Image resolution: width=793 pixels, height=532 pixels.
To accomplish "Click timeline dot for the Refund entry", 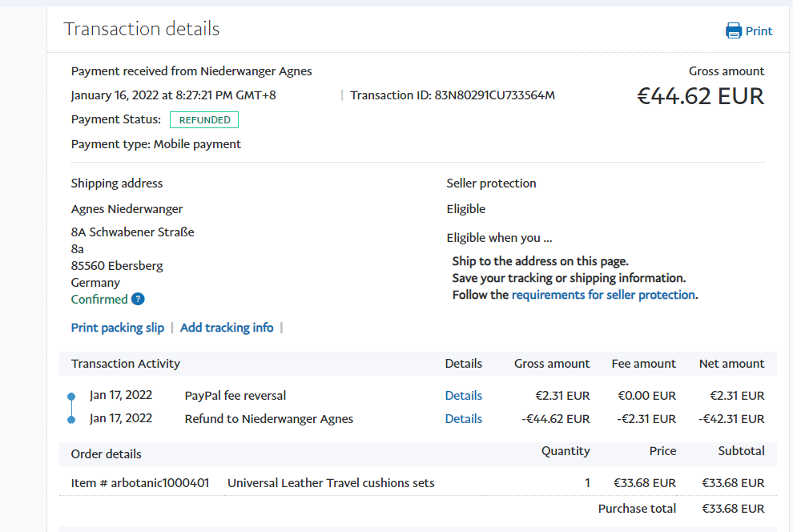I will (x=71, y=419).
